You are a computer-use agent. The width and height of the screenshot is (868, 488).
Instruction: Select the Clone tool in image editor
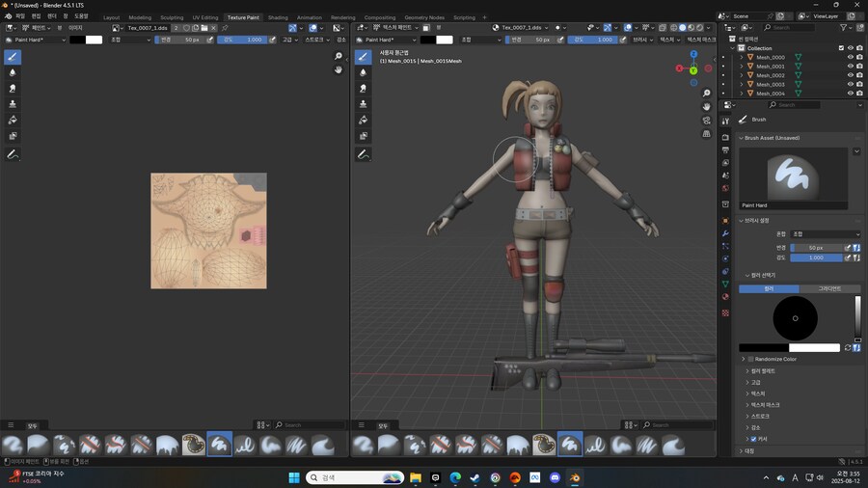[13, 104]
